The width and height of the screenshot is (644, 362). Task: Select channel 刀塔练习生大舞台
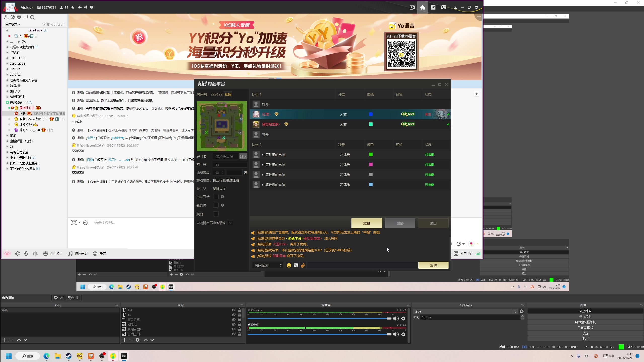click(22, 47)
